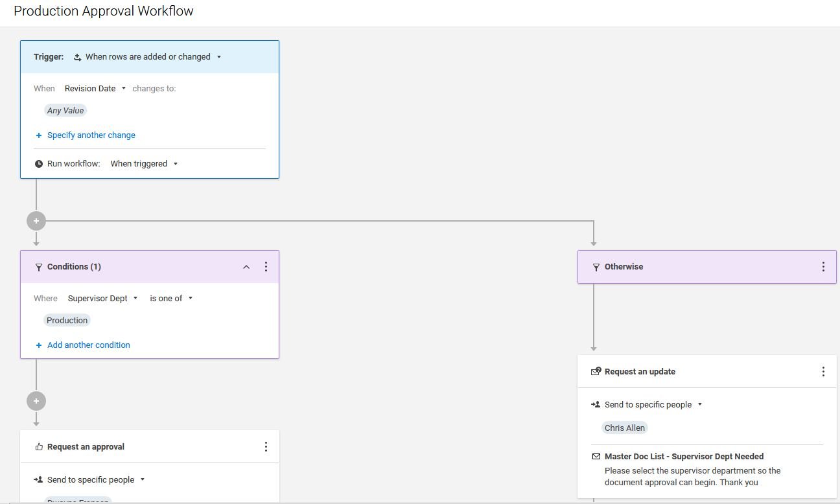
Task: Open the 'is one of' operator dropdown
Action: pyautogui.click(x=171, y=299)
